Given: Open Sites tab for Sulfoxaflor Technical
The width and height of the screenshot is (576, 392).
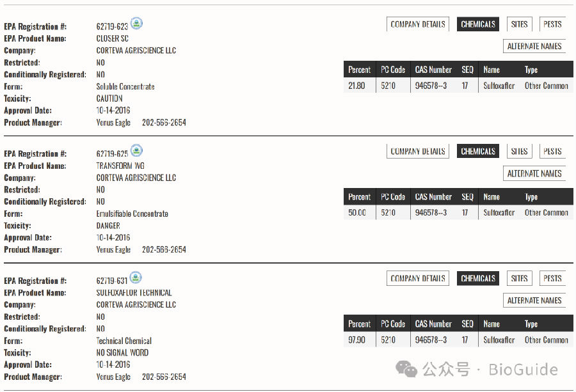Looking at the screenshot, I should (519, 278).
